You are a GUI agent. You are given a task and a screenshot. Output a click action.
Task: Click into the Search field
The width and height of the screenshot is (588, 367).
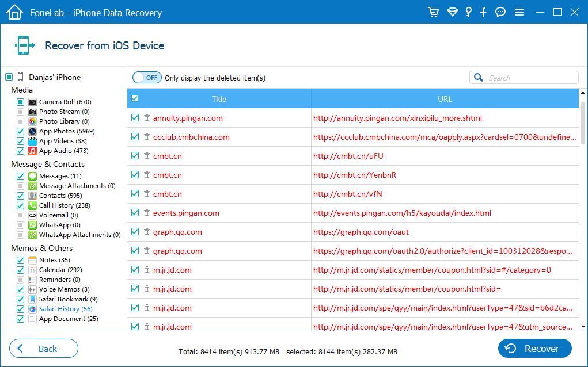(x=524, y=78)
